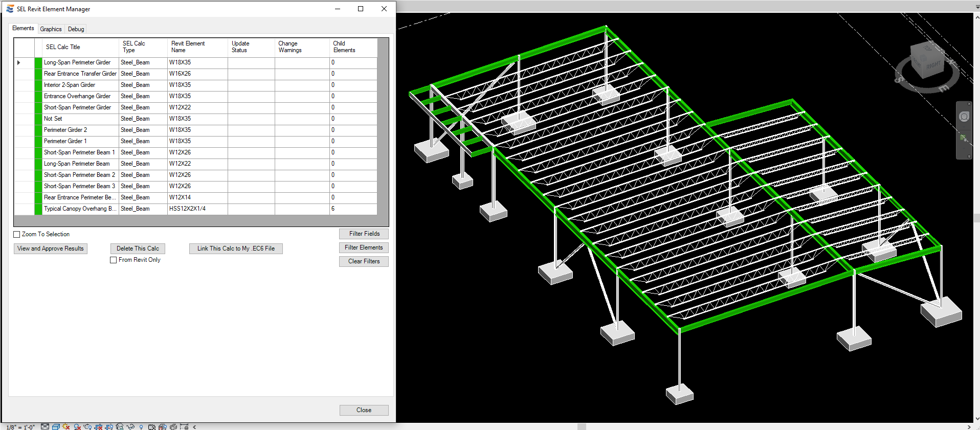Click SEL Revit Element Manager title icon

tap(10, 9)
